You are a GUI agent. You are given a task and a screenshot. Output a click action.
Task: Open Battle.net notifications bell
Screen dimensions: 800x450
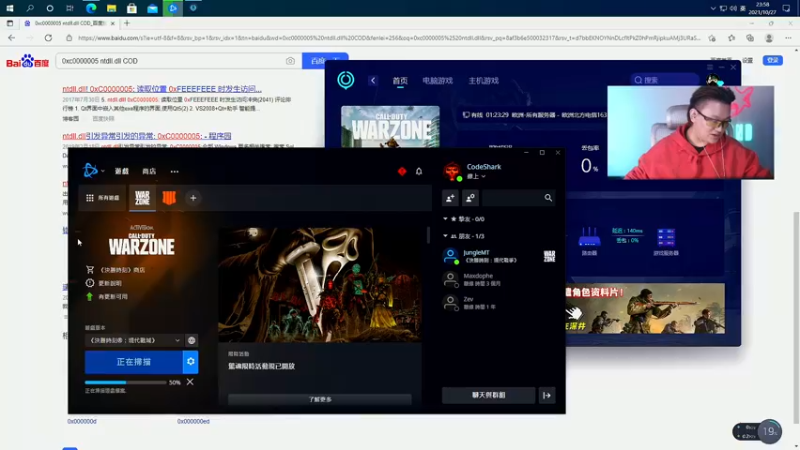[419, 171]
